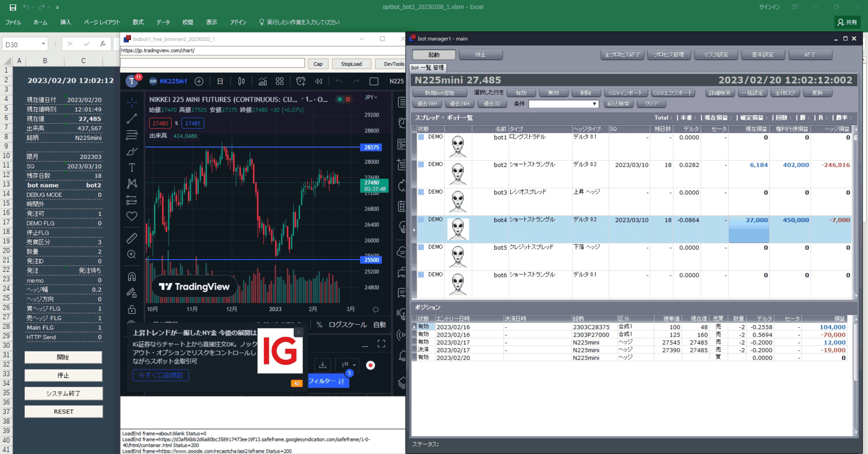Click the RESET button in Excel sheet
868x454 pixels.
[63, 412]
